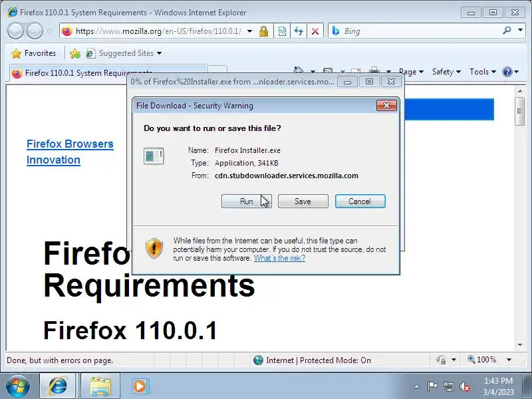Open Windows Explorer from the taskbar
Screen dimensions: 532x399
(100, 386)
